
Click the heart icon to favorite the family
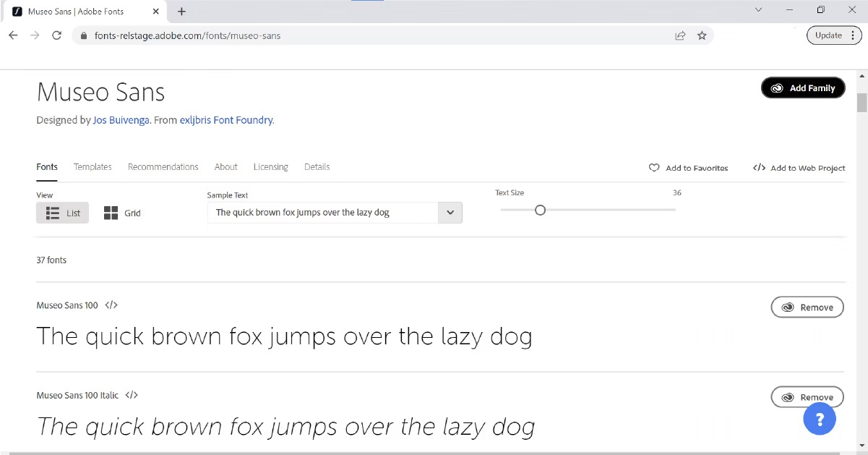(653, 167)
